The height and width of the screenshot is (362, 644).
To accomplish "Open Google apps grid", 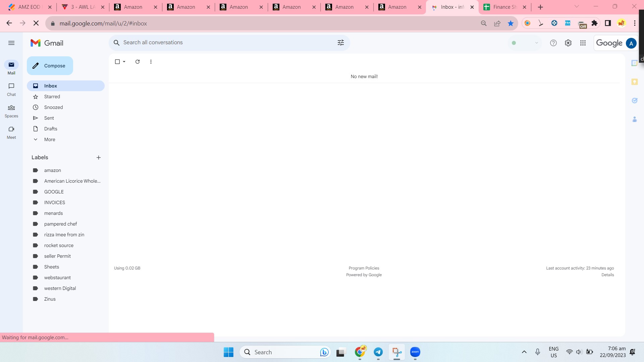I will [x=583, y=43].
